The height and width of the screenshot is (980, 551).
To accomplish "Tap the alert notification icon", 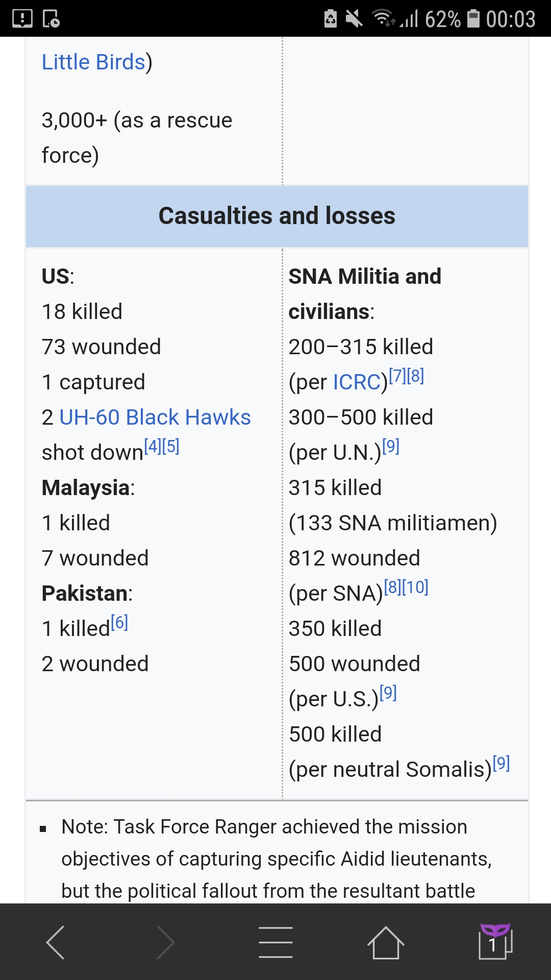I will tap(22, 19).
